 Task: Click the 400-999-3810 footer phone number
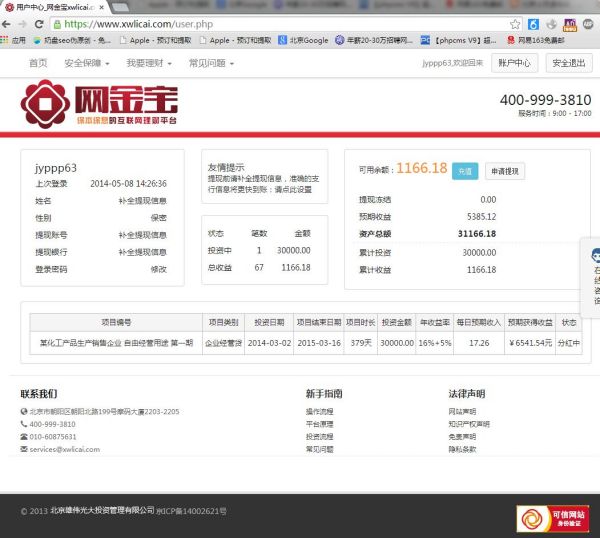point(52,424)
